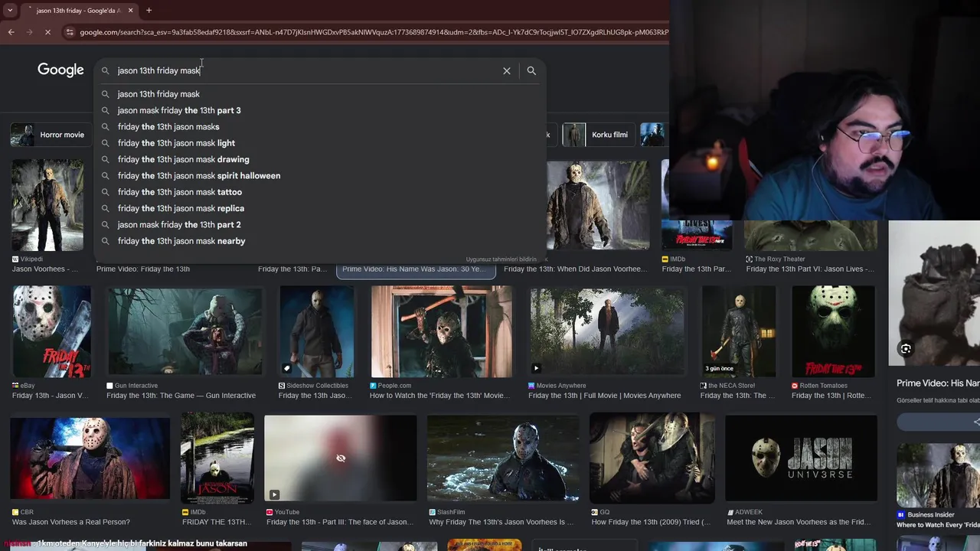The width and height of the screenshot is (980, 551).
Task: Click the magnifier icon beside 'friday the 13th jason masks'
Action: pyautogui.click(x=106, y=127)
